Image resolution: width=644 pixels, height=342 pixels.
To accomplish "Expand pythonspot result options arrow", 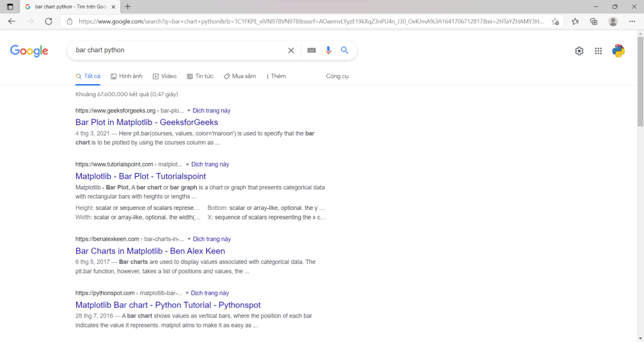I will coord(187,293).
